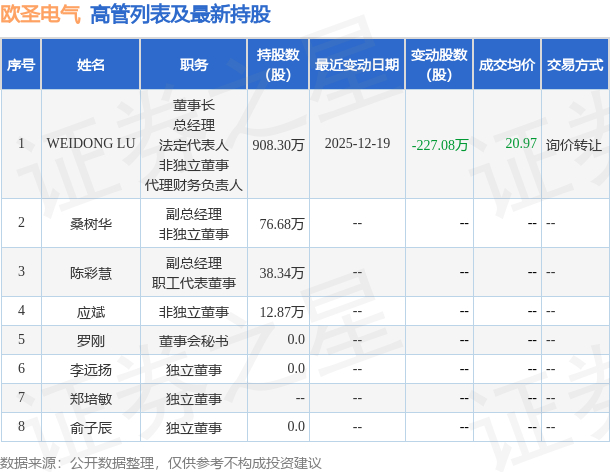Click 法定代表人 position text
The width and height of the screenshot is (610, 472).
(194, 145)
